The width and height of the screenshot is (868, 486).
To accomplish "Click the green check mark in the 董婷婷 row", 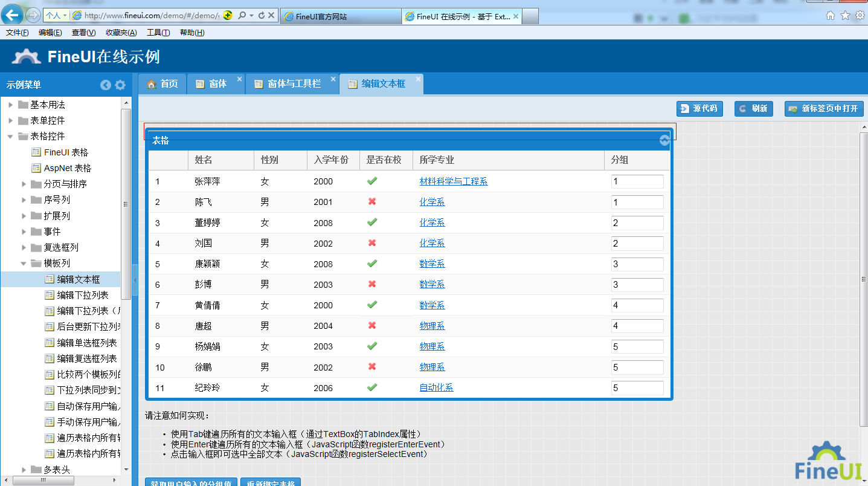I will (x=372, y=222).
